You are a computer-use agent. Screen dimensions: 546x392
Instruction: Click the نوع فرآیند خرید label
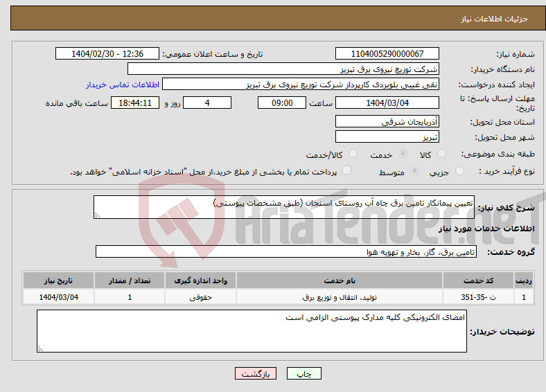tap(507, 171)
